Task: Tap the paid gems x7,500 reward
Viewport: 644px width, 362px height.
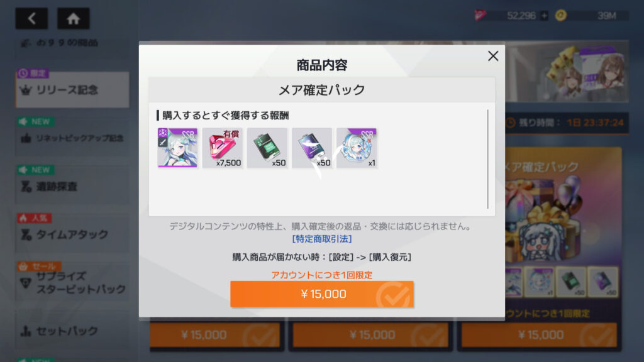Action: point(222,148)
